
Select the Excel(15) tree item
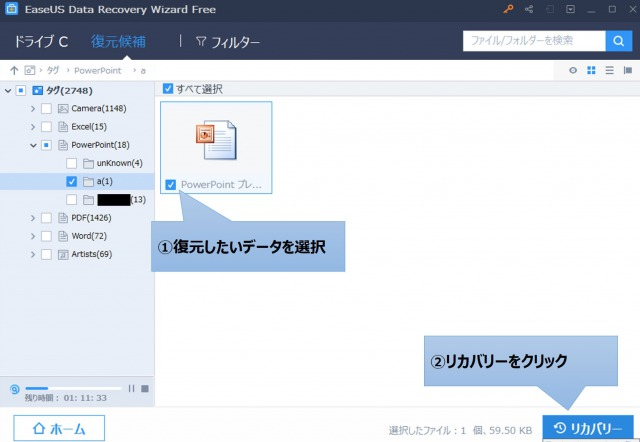pos(89,127)
